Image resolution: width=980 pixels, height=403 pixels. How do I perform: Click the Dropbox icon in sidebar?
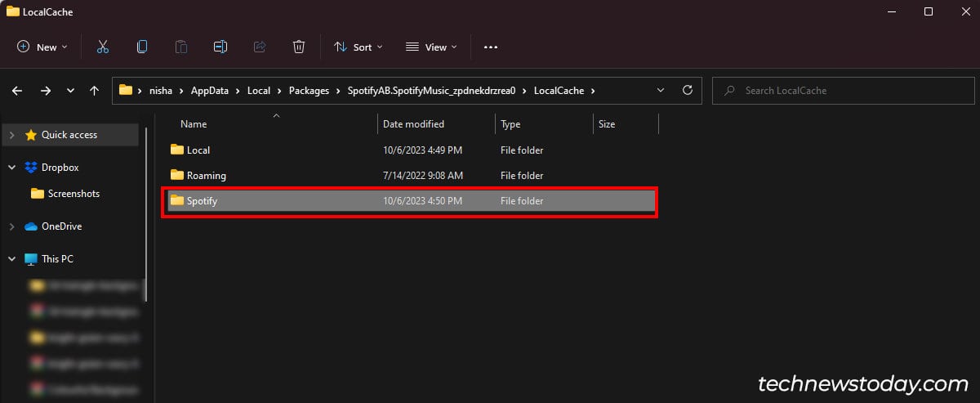31,168
